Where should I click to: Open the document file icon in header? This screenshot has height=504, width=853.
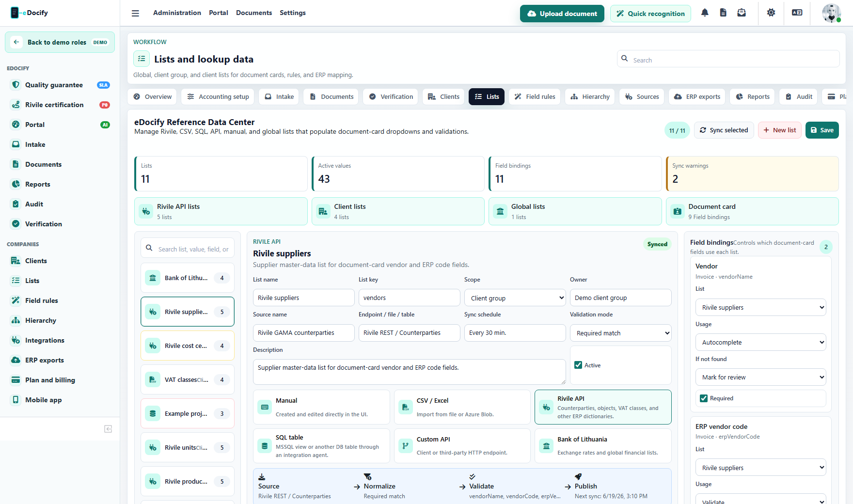pyautogui.click(x=723, y=13)
